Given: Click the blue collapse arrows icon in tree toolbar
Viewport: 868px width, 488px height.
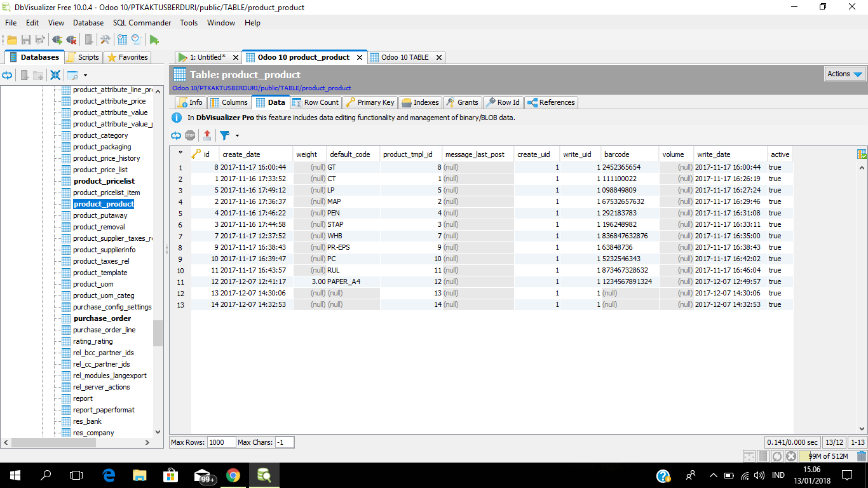Looking at the screenshot, I should pos(55,75).
